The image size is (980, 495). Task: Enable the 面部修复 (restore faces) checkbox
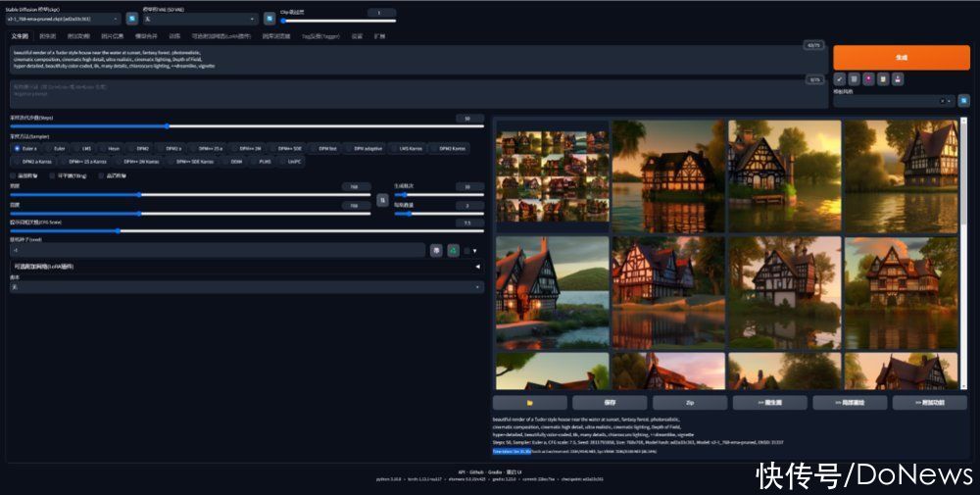pyautogui.click(x=13, y=176)
